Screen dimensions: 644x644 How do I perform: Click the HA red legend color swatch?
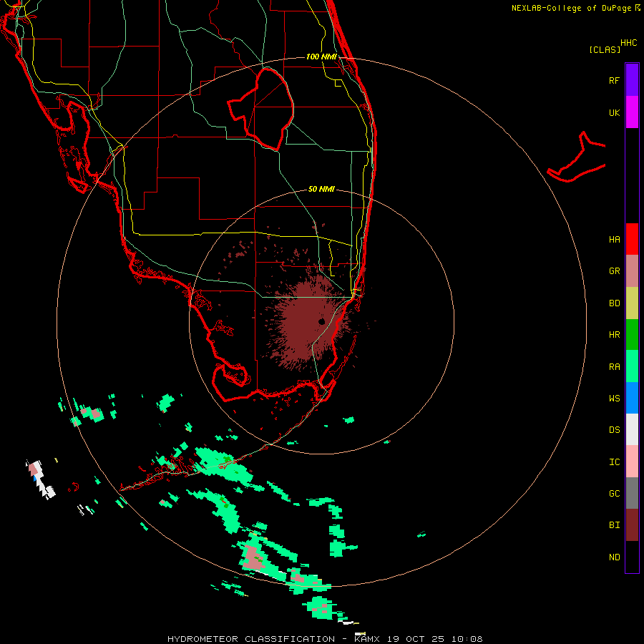[632, 239]
